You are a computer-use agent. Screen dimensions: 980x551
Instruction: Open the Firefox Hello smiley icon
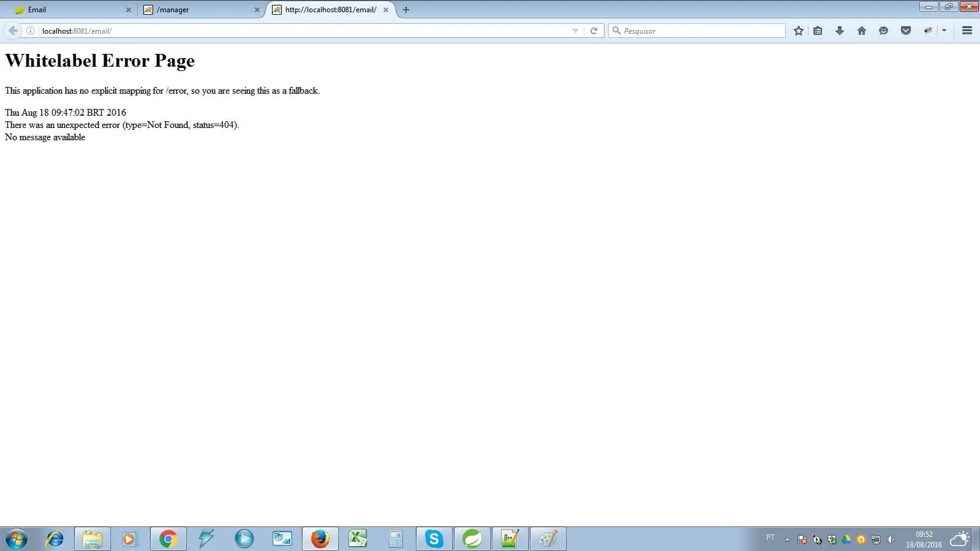(883, 31)
